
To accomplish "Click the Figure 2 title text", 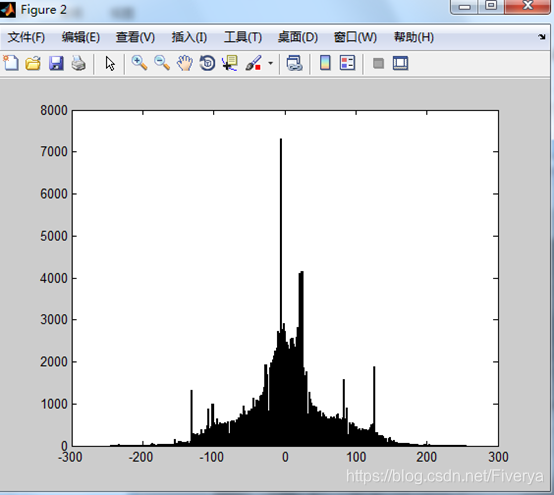I will point(43,10).
